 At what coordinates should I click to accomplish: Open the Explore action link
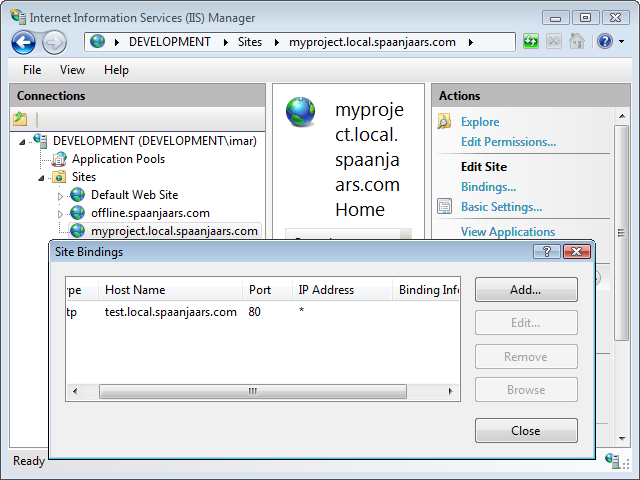click(x=480, y=122)
